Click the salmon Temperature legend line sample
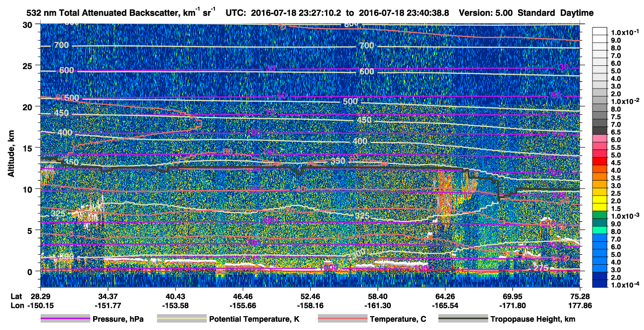 pos(342,319)
